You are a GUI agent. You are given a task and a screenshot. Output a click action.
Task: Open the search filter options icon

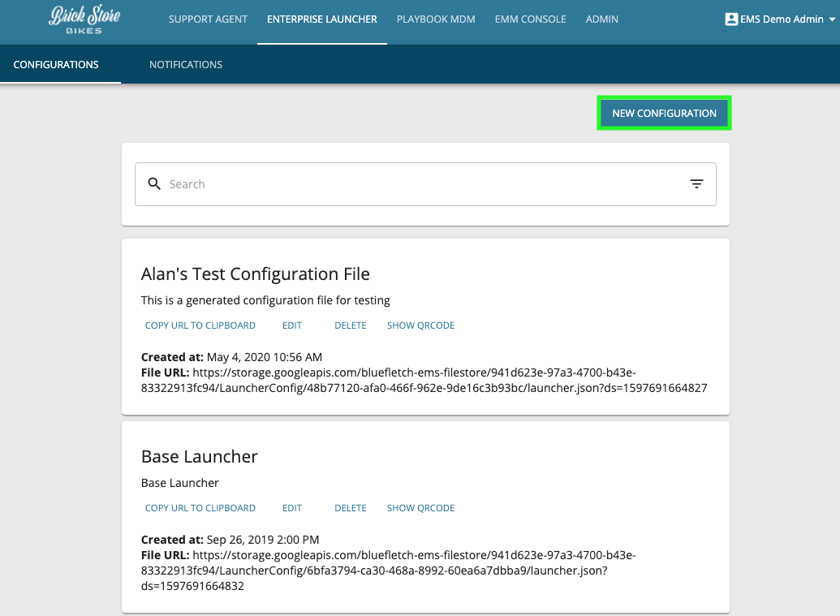696,183
